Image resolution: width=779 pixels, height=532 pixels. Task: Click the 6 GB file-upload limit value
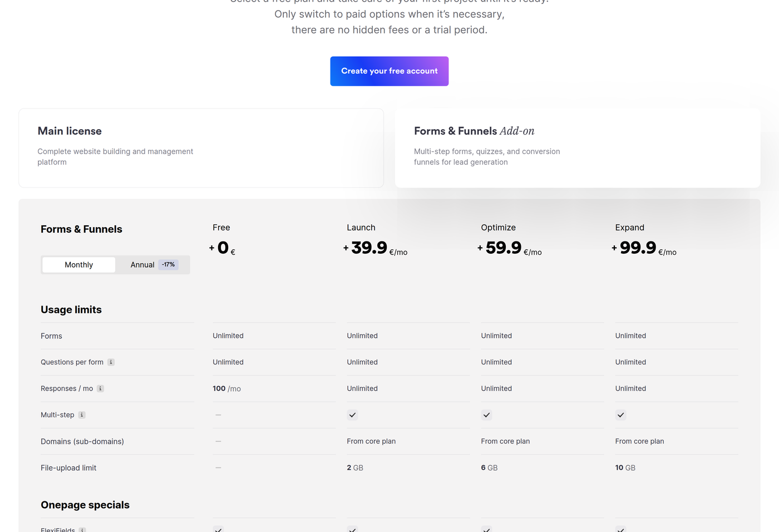point(489,468)
